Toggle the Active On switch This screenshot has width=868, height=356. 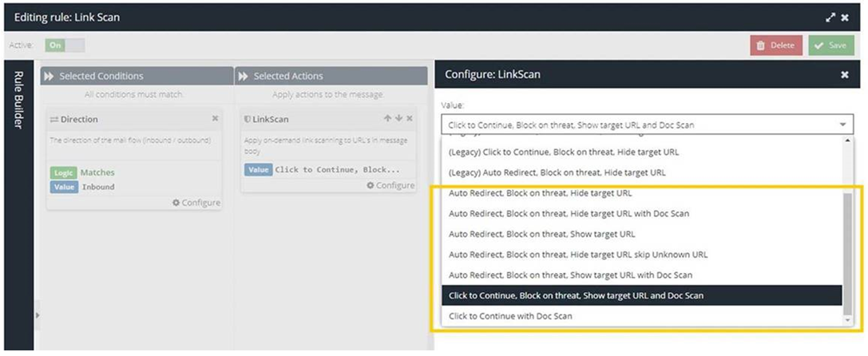(65, 45)
